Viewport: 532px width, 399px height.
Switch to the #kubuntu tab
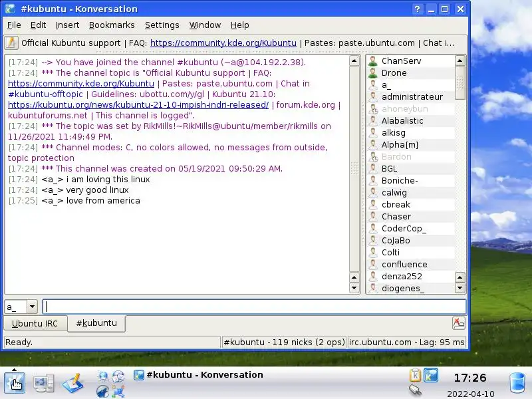[x=96, y=323]
